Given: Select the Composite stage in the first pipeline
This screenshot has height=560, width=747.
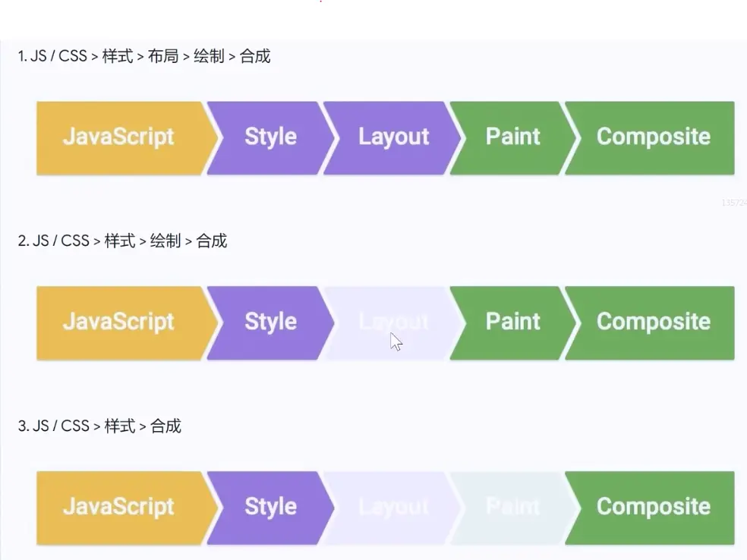Looking at the screenshot, I should pos(653,137).
